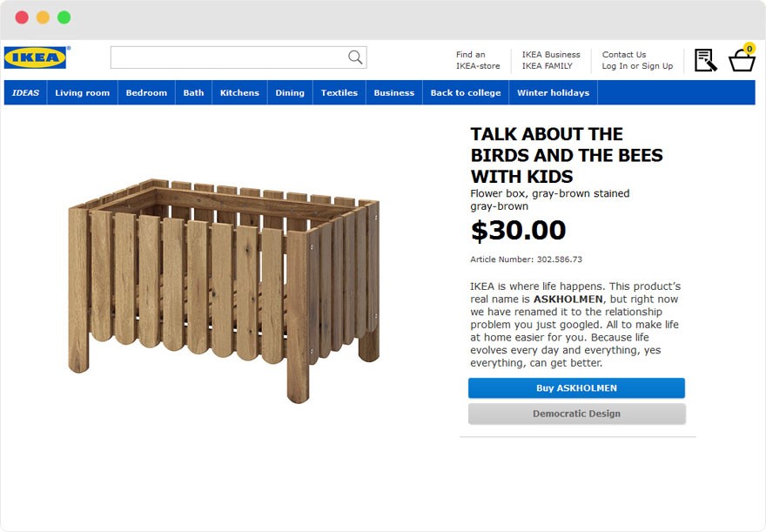Viewport: 766px width, 532px height.
Task: Click the Democratic Design button
Action: [x=576, y=414]
